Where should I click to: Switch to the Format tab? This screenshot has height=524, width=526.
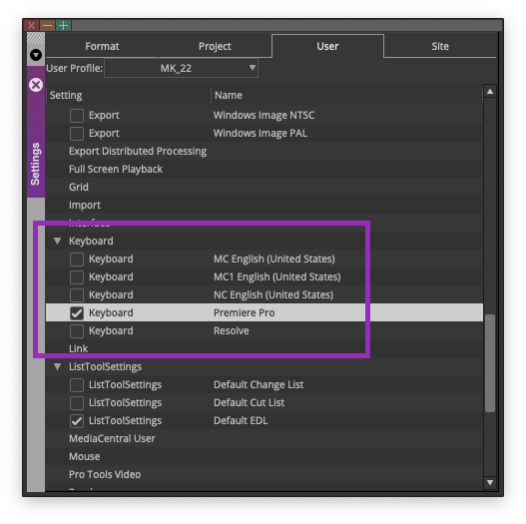(x=102, y=46)
